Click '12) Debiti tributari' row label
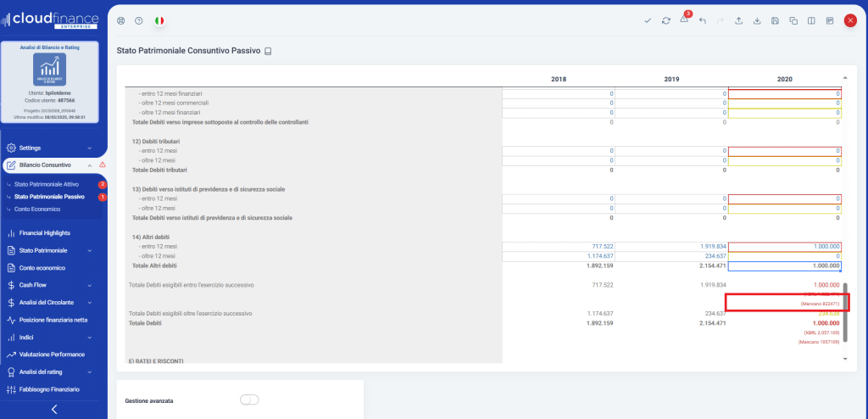This screenshot has width=868, height=419. point(156,142)
